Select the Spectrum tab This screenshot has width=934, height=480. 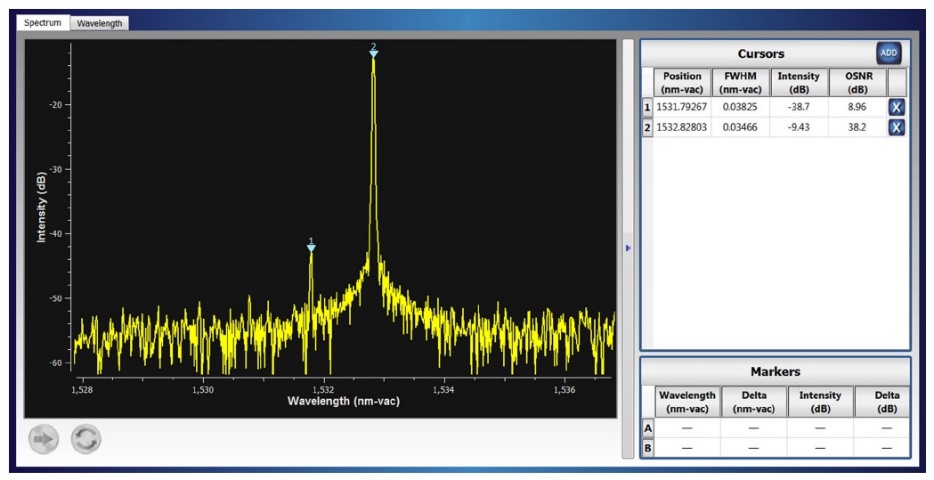45,23
